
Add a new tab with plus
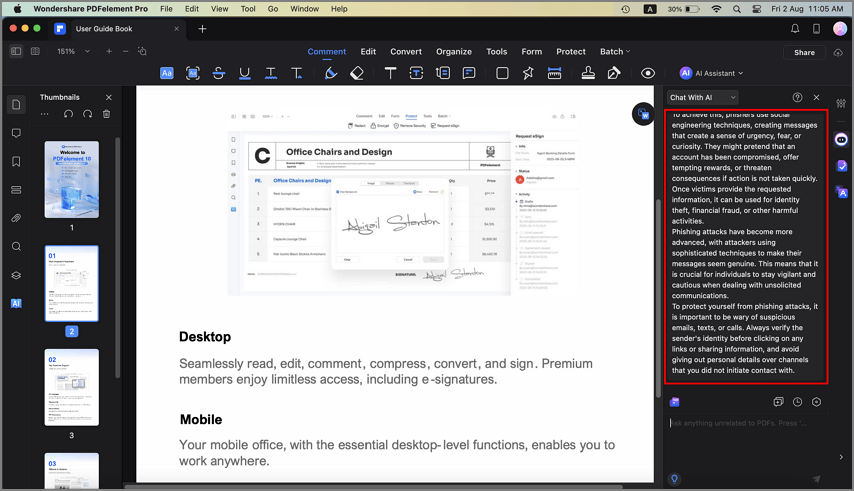point(202,29)
